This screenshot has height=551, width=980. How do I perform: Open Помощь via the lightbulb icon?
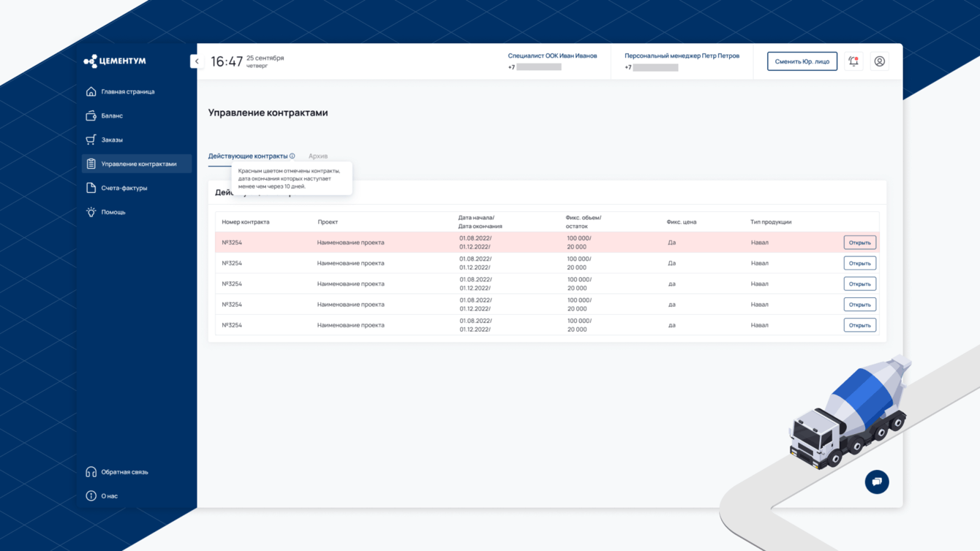91,212
